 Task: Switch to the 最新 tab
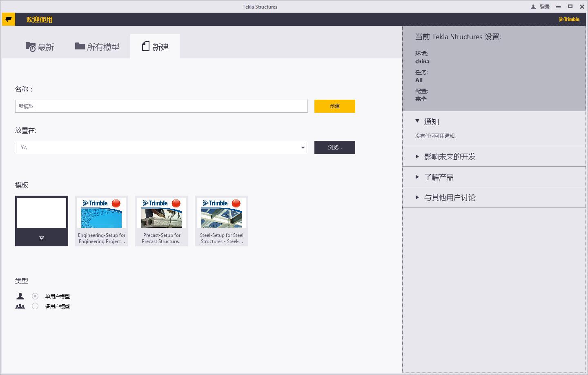pyautogui.click(x=40, y=47)
